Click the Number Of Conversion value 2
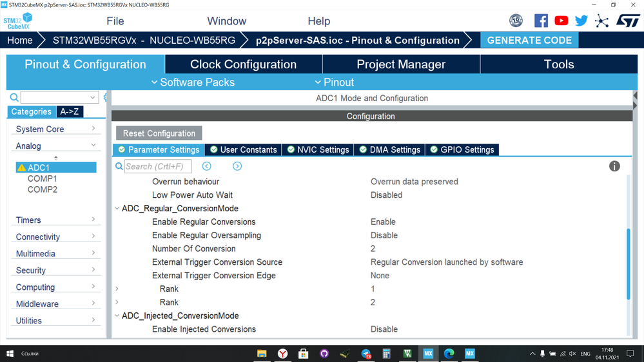The height and width of the screenshot is (362, 644). click(373, 249)
